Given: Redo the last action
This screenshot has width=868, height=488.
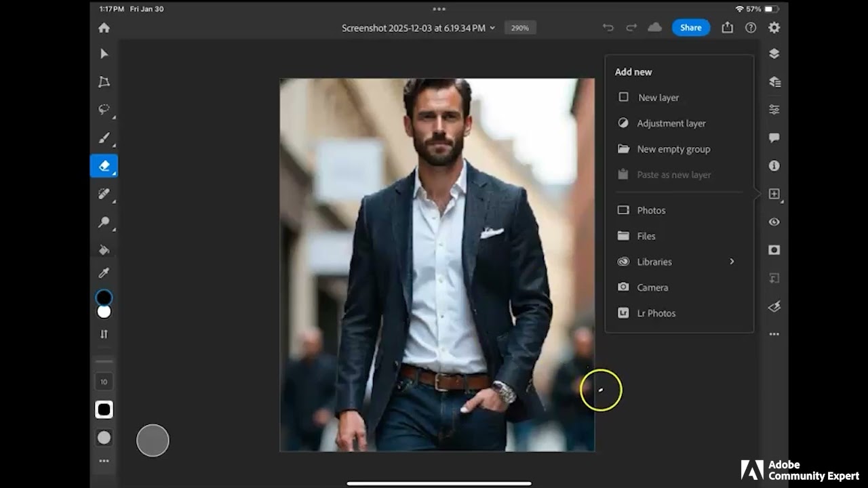Looking at the screenshot, I should click(631, 28).
